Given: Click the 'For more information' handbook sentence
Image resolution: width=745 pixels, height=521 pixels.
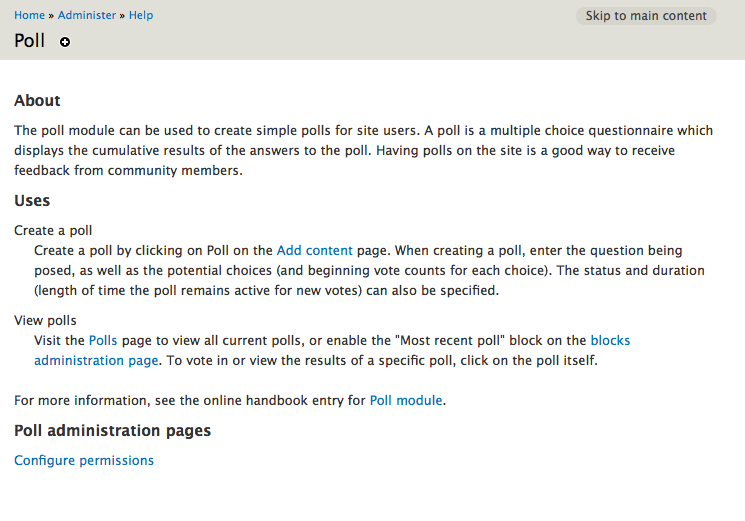Looking at the screenshot, I should pos(230,400).
